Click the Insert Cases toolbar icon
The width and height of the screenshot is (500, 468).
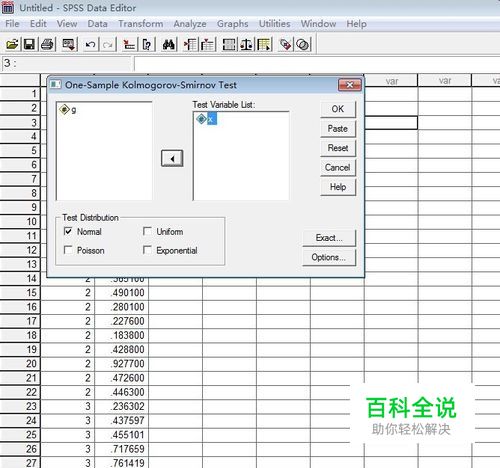pyautogui.click(x=190, y=44)
